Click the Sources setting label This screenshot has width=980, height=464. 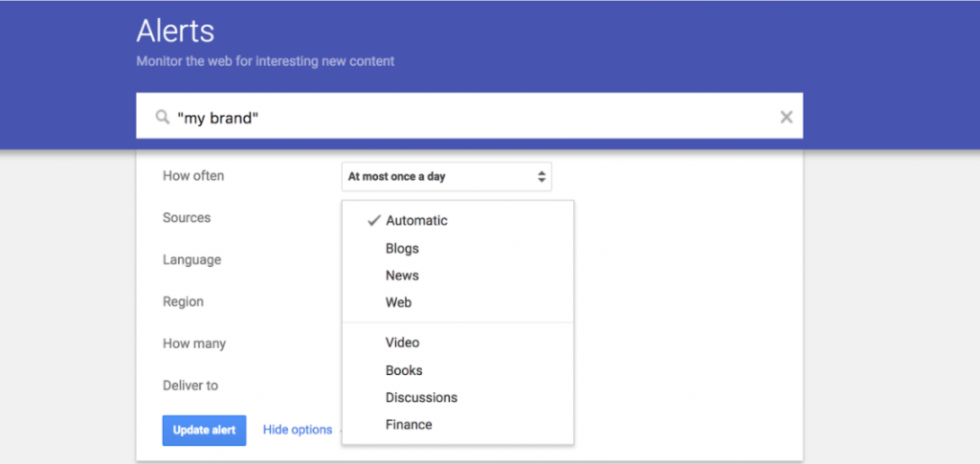[x=187, y=217]
